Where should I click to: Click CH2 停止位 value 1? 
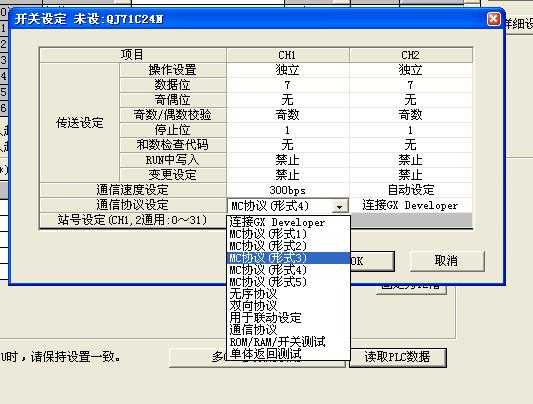pyautogui.click(x=411, y=130)
